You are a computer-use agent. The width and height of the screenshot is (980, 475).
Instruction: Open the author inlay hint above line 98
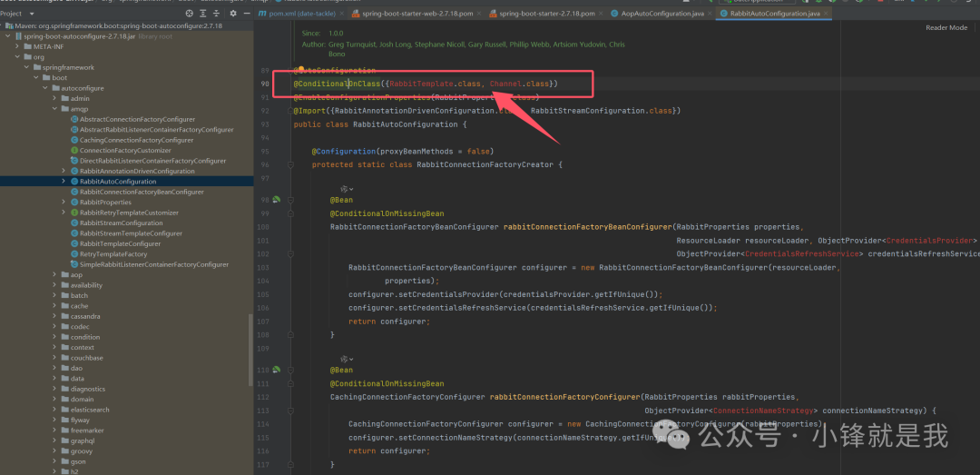347,189
